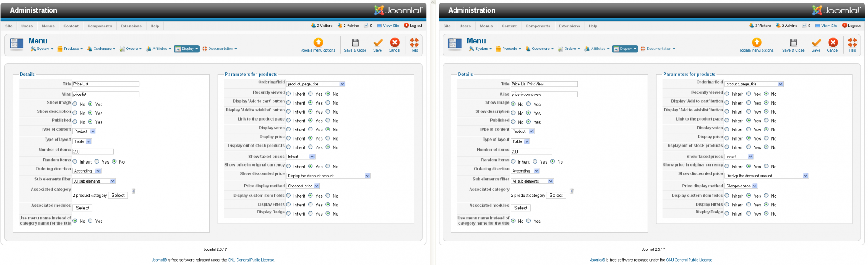Open the Menus menu on Price List page
The height and width of the screenshot is (265, 868).
click(48, 26)
